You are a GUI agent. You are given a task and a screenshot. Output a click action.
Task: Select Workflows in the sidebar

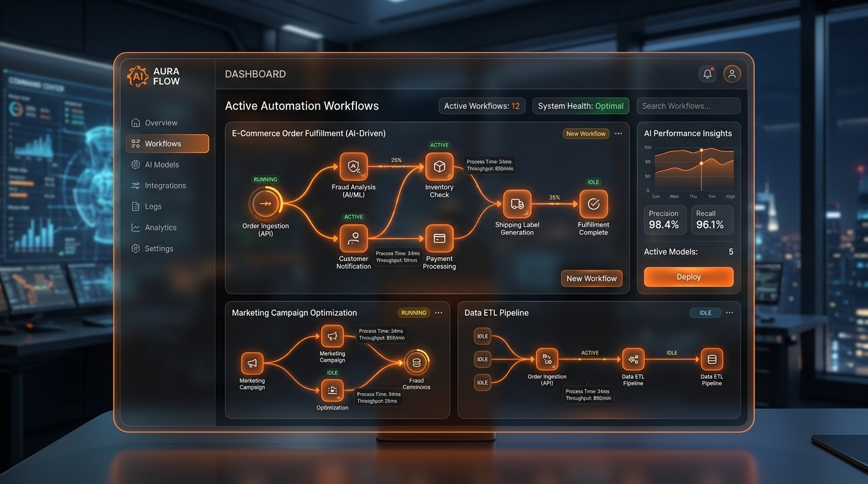coord(167,144)
